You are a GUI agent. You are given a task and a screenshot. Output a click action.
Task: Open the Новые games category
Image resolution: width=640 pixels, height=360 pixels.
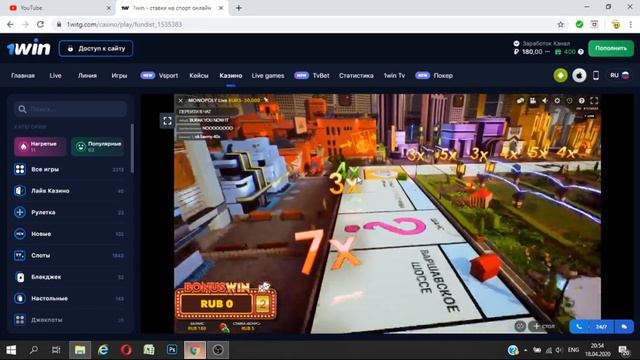[69, 234]
